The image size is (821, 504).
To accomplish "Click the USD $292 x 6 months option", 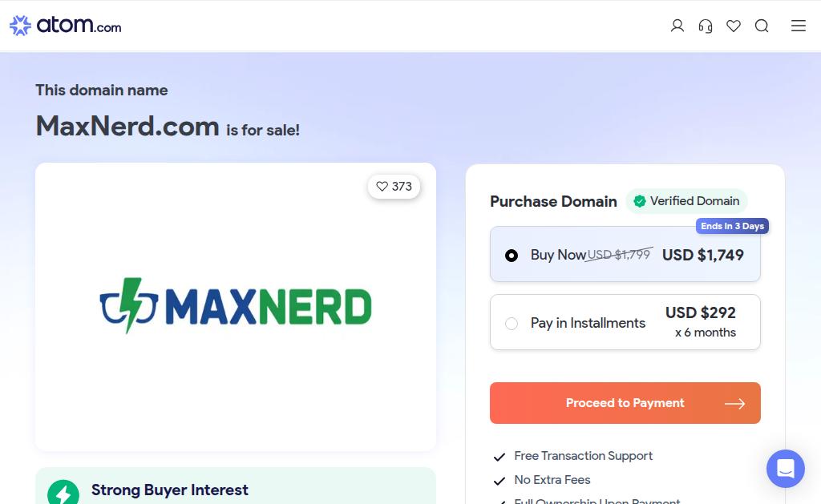I will click(701, 322).
